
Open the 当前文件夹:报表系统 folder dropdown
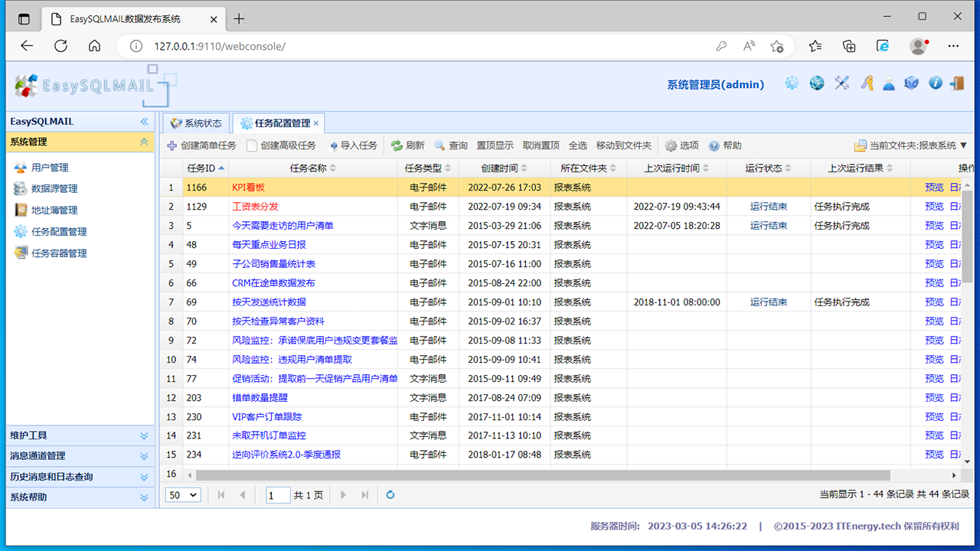point(905,145)
